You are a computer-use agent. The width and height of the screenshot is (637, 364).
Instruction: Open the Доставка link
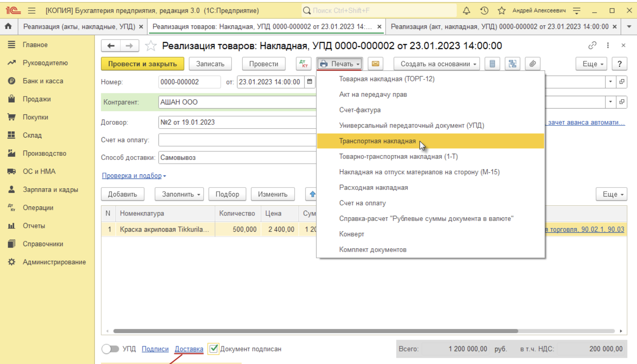tap(189, 349)
